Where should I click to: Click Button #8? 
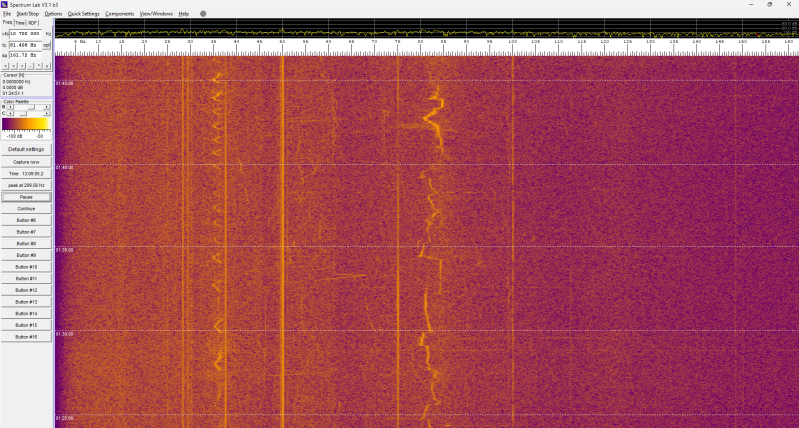(26, 244)
